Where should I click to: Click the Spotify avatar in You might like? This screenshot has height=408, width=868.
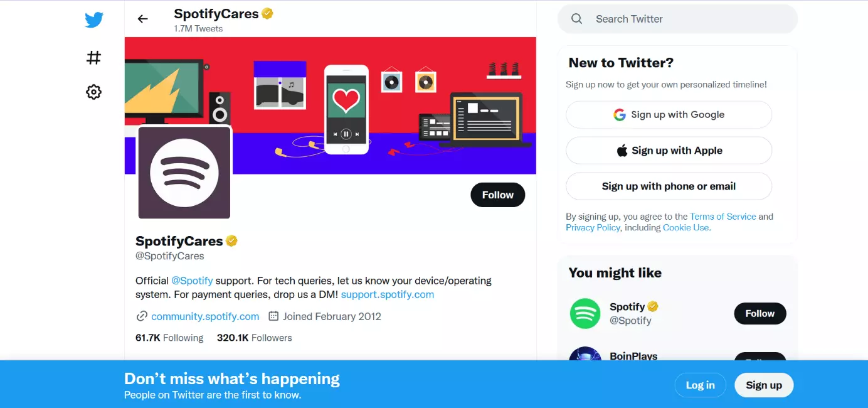pyautogui.click(x=585, y=313)
